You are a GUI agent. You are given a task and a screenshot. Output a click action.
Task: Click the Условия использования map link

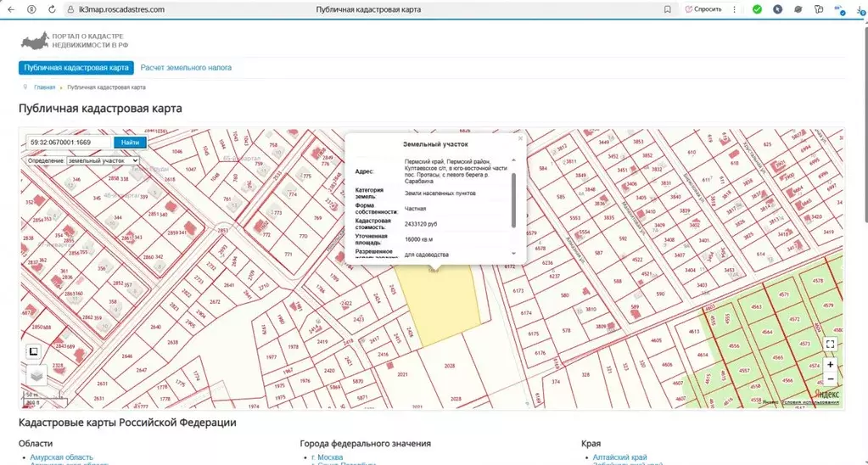[811, 402]
